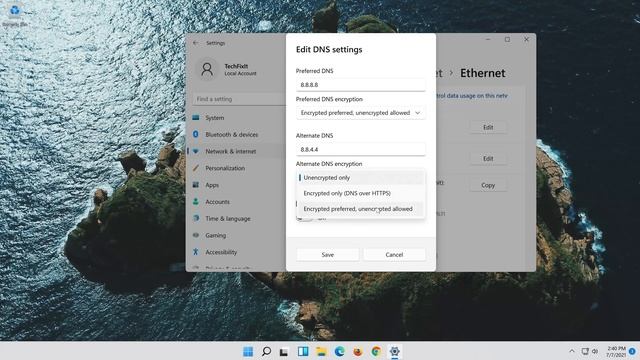Launch File Explorer from taskbar
The height and width of the screenshot is (360, 640).
coord(321,351)
